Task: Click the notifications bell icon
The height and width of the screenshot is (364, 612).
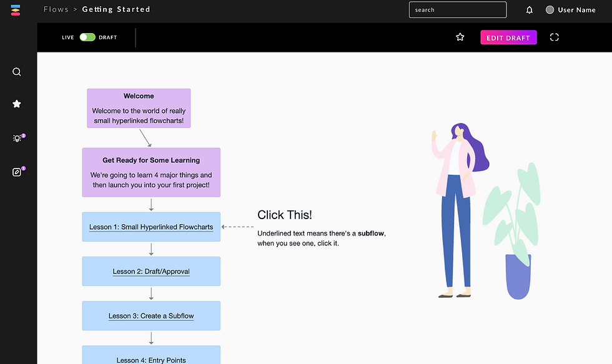Action: (x=530, y=10)
